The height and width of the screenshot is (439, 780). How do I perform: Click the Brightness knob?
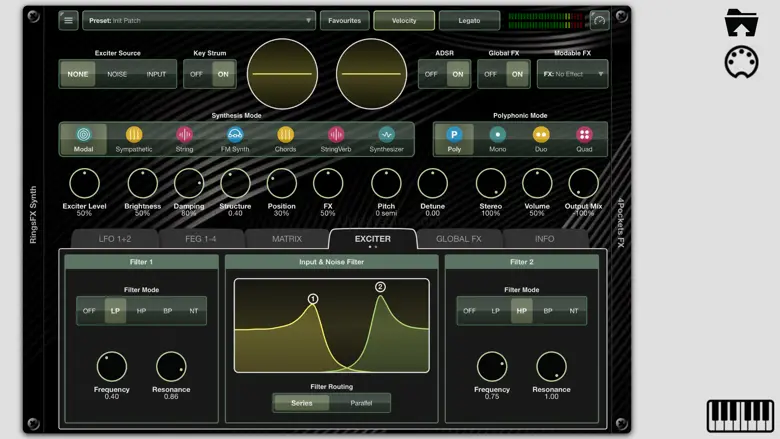tap(142, 183)
